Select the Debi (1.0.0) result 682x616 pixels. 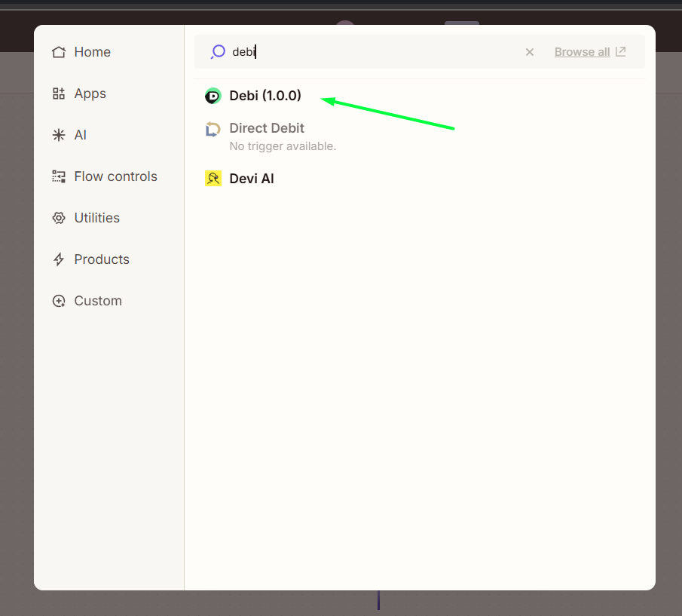pos(265,96)
